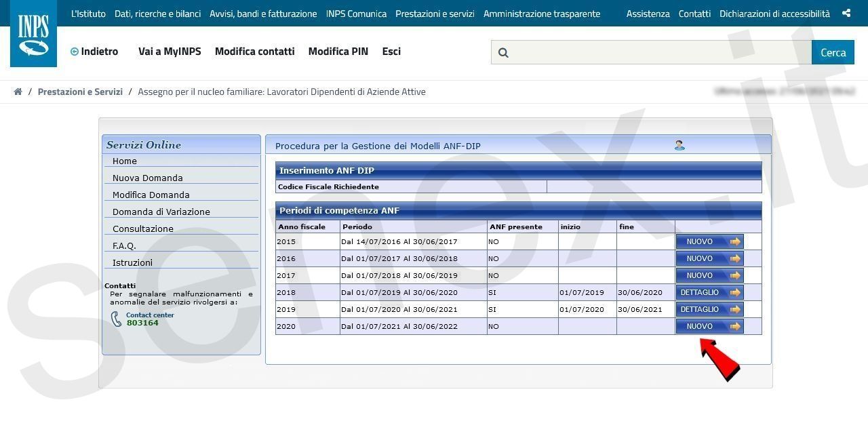The image size is (868, 436).
Task: Open Amministrazione trasparente menu
Action: [542, 14]
